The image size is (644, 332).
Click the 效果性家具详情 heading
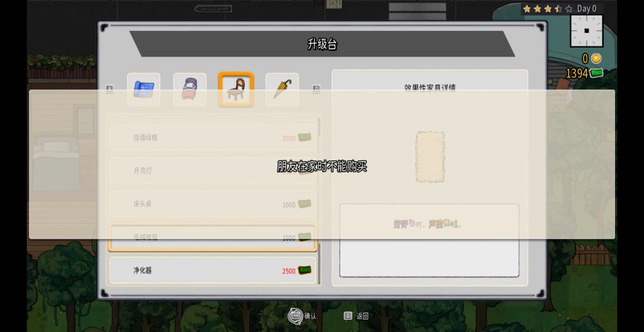pos(430,88)
